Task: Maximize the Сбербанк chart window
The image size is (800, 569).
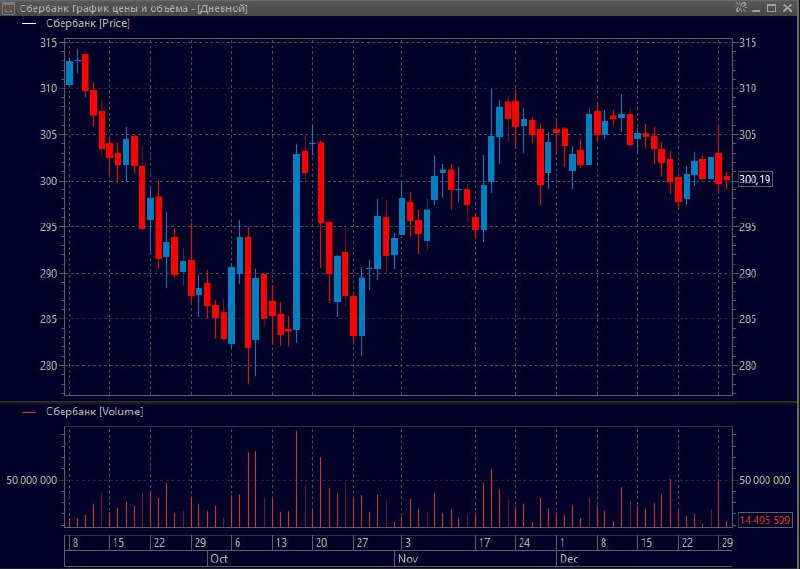Action: tap(771, 7)
